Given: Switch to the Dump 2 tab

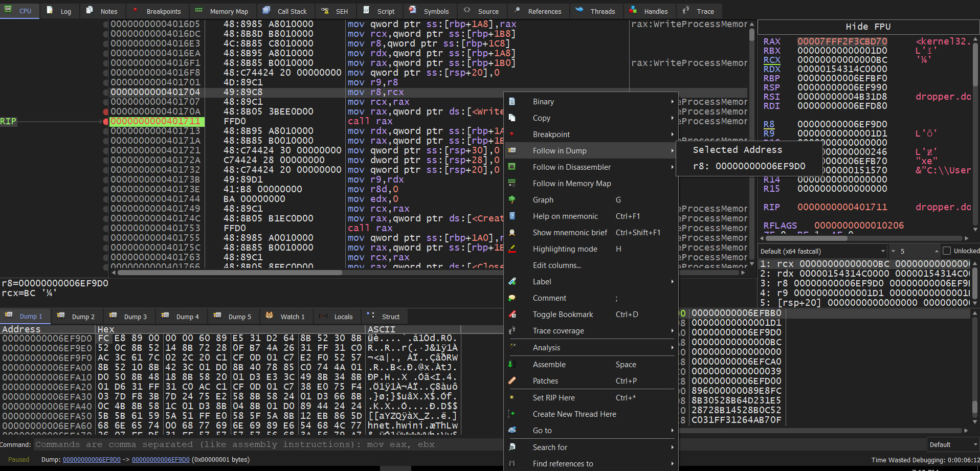Looking at the screenshot, I should [77, 317].
